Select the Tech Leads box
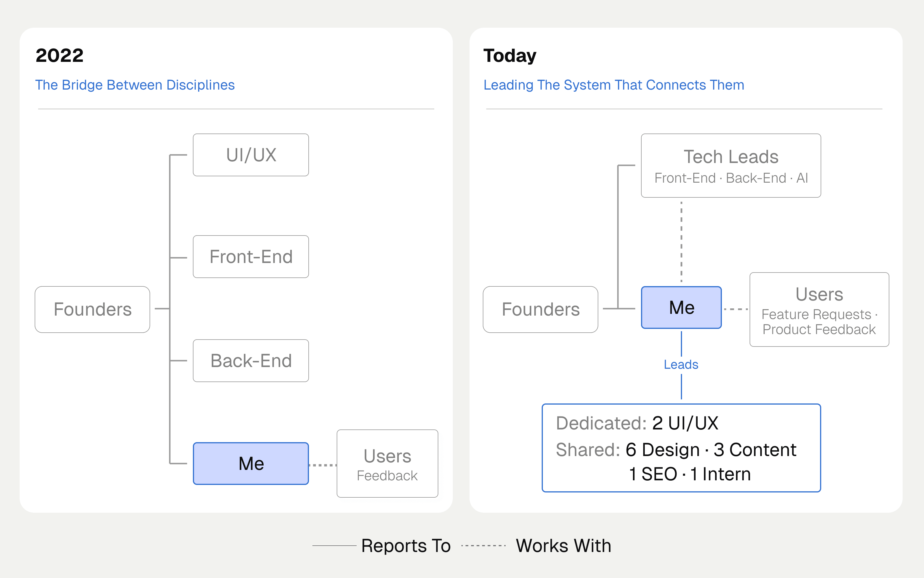Image resolution: width=924 pixels, height=578 pixels. pos(731,166)
